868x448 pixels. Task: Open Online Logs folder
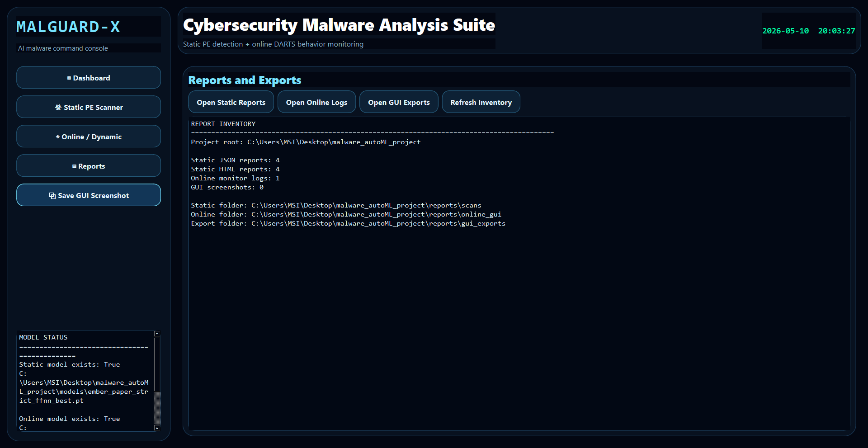click(316, 102)
